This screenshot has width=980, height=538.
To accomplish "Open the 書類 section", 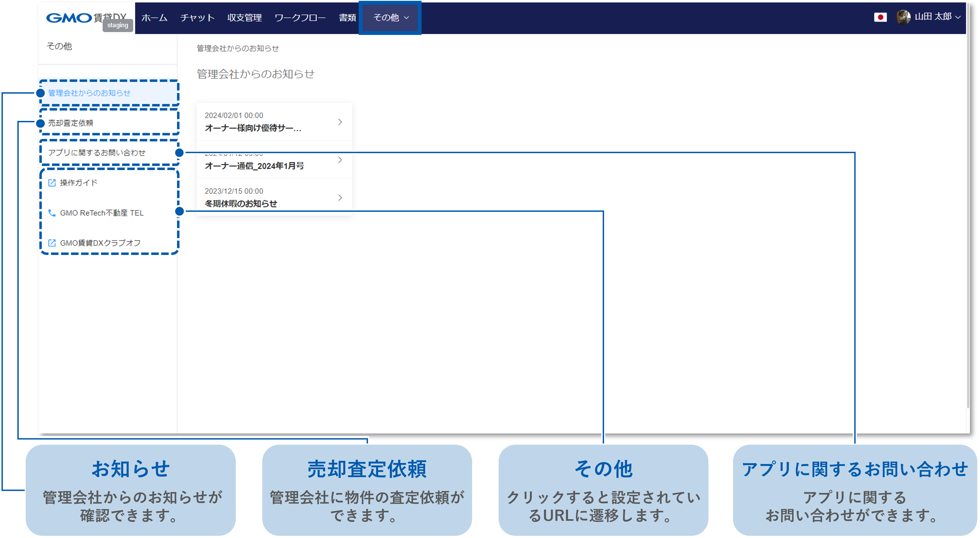I will coord(347,17).
